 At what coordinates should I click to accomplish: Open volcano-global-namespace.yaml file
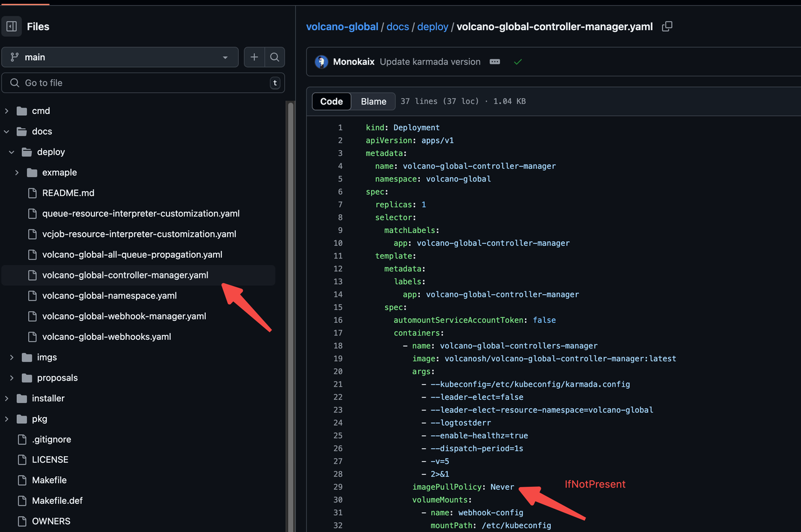[x=110, y=295]
